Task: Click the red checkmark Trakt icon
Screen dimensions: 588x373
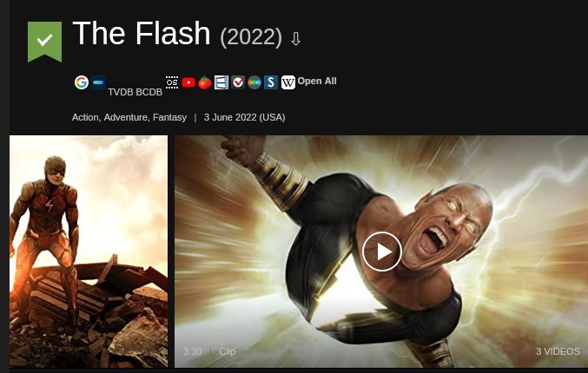Action: pos(238,82)
